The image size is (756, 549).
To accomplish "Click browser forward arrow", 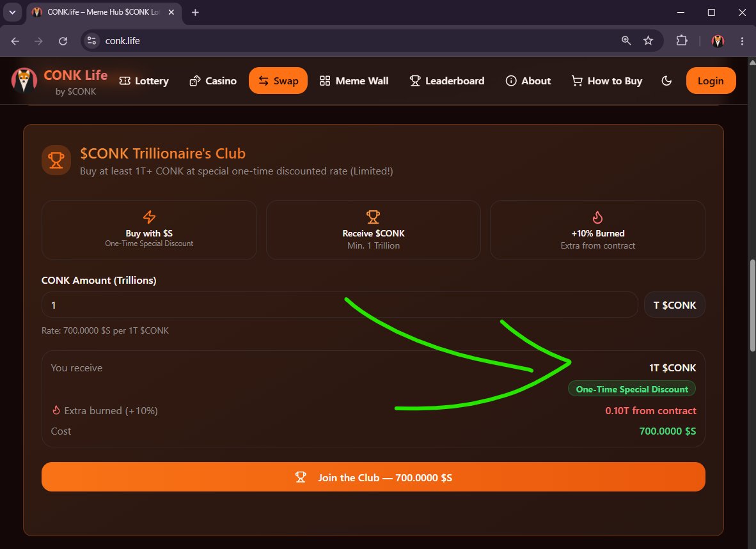I will [38, 41].
